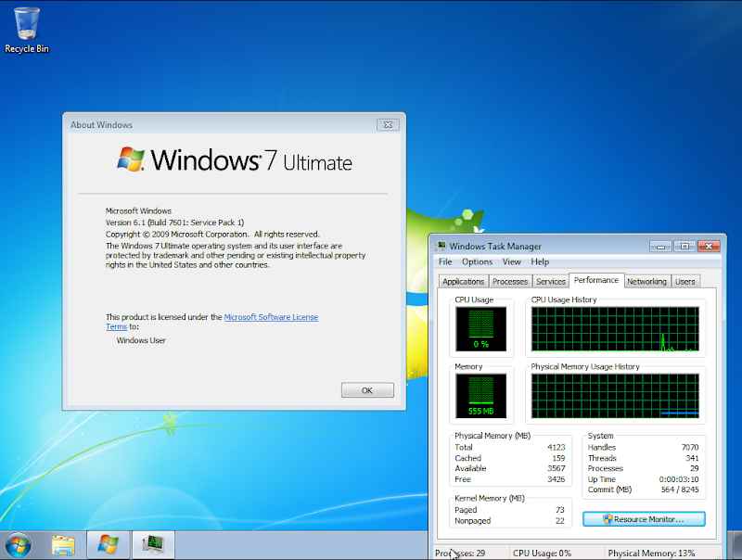Switch to the Networking tab
This screenshot has width=742, height=560.
pyautogui.click(x=646, y=282)
